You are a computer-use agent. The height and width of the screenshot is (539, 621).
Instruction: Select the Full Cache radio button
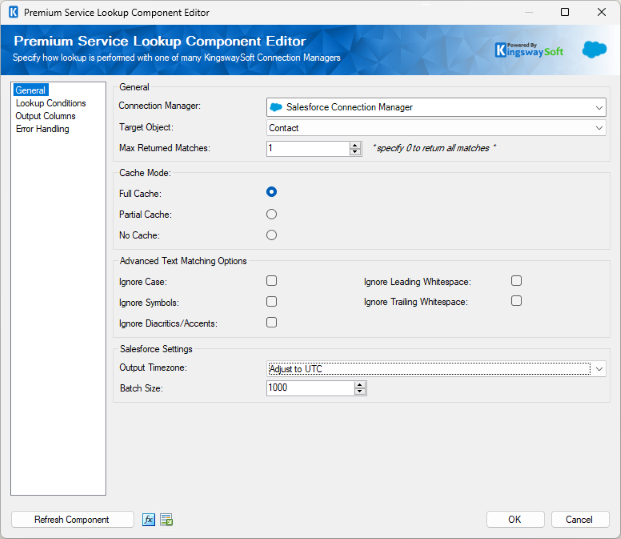coord(271,192)
